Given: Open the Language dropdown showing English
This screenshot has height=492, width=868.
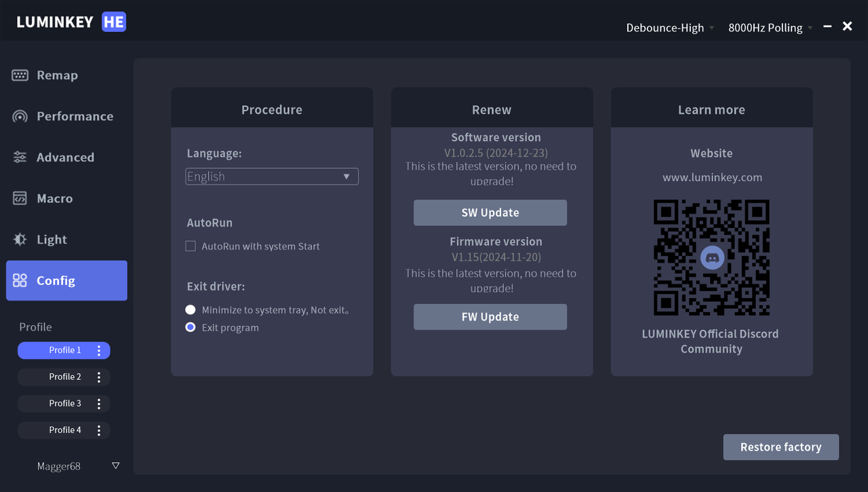Looking at the screenshot, I should click(272, 176).
